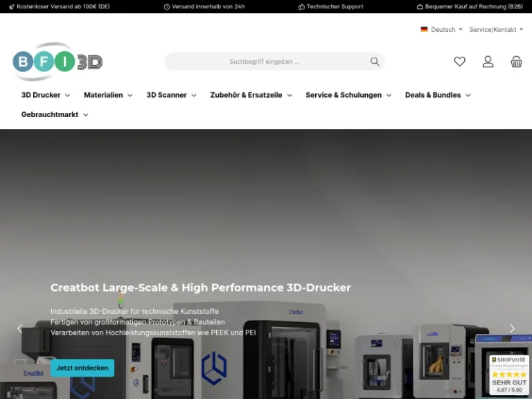This screenshot has height=399, width=532.
Task: Expand the chevron beside Service & Schulungen
Action: click(389, 96)
